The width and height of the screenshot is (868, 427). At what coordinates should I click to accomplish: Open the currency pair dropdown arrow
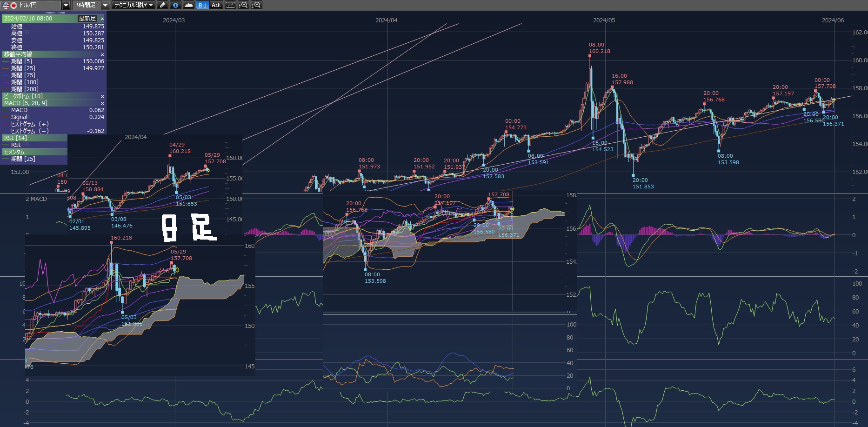coord(66,5)
